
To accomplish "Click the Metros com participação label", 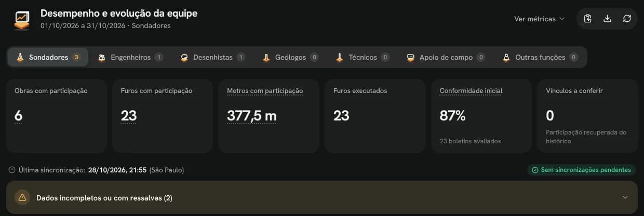I will [x=265, y=91].
